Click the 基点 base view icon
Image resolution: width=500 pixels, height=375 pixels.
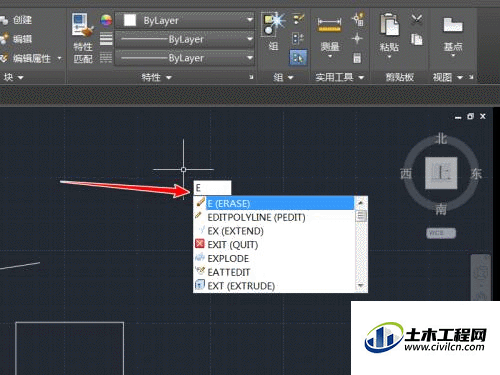coord(453,25)
